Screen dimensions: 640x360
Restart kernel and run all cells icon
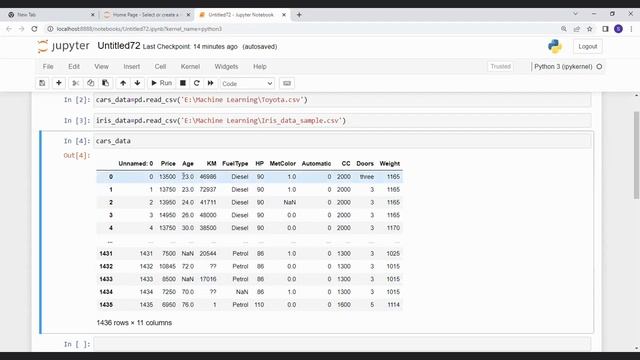[211, 83]
